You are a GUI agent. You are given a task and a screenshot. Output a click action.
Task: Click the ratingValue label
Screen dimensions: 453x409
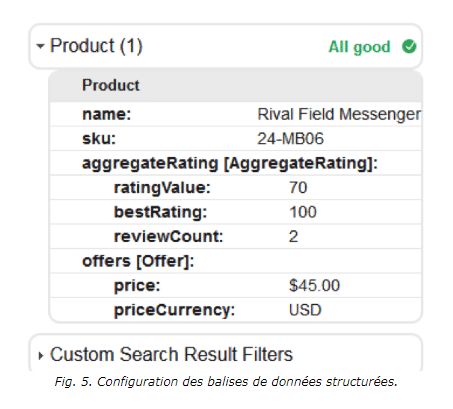click(162, 188)
